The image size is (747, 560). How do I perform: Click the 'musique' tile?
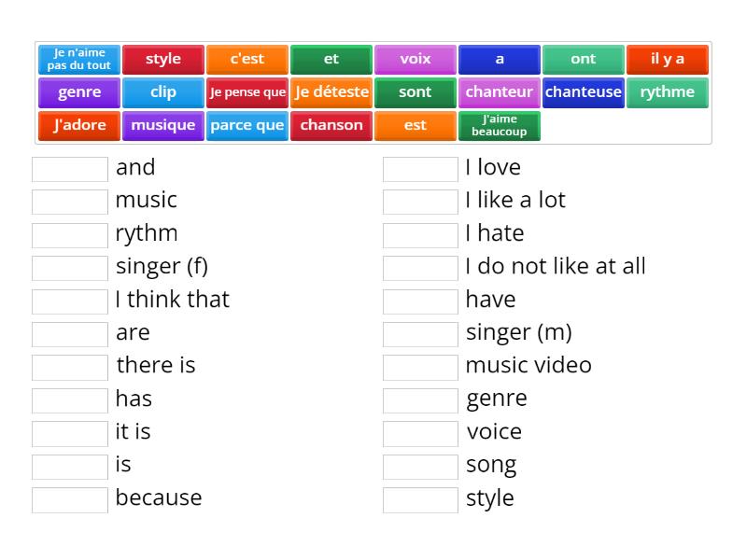pos(162,125)
